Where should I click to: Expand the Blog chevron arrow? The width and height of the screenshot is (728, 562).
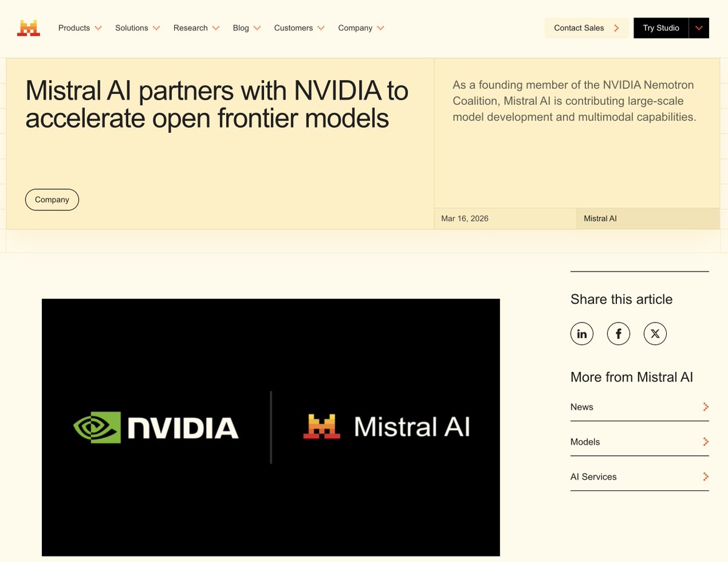257,28
